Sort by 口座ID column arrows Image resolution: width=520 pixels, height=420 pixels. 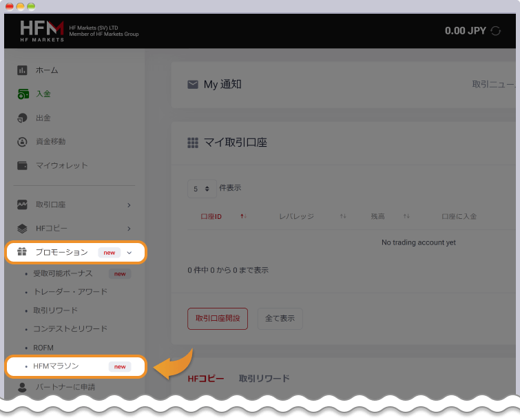pyautogui.click(x=243, y=216)
